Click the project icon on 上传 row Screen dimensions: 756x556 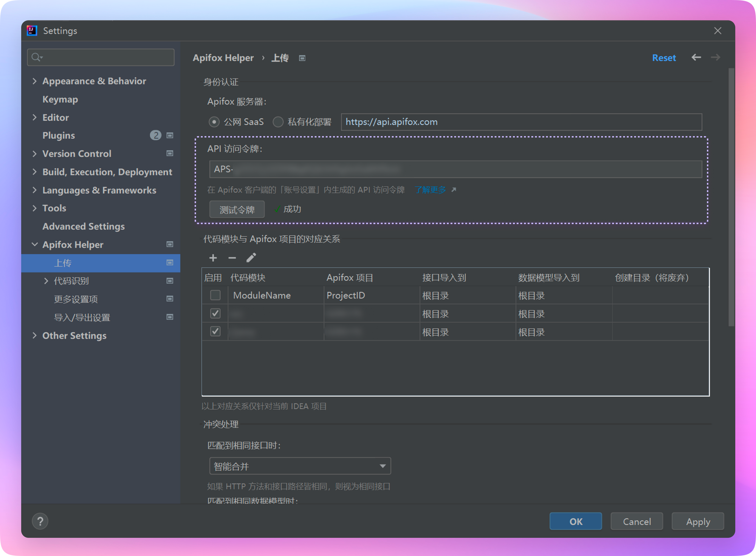170,263
